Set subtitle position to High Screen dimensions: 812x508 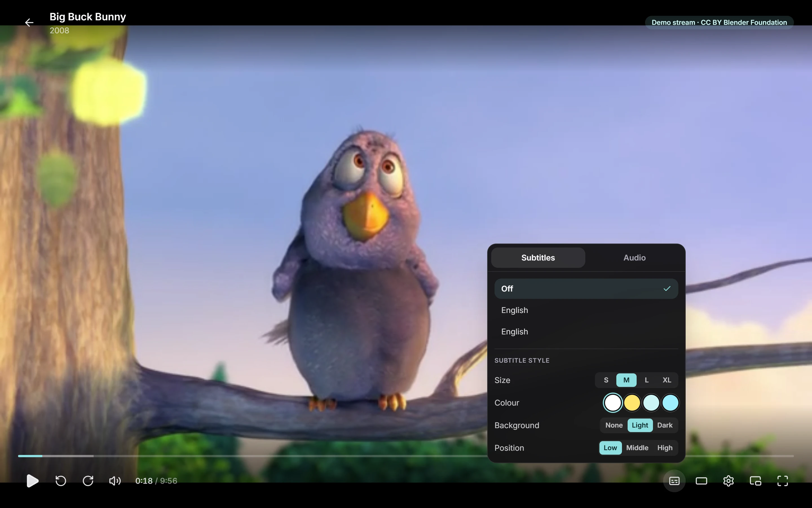coord(665,448)
